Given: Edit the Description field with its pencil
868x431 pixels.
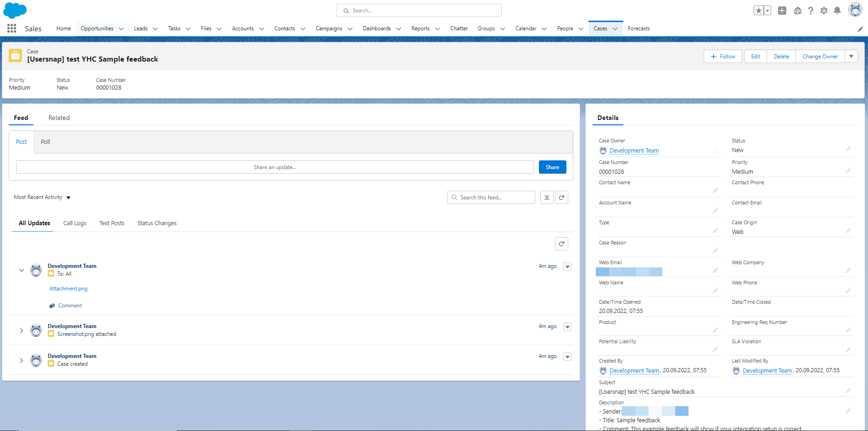Looking at the screenshot, I should tap(848, 410).
